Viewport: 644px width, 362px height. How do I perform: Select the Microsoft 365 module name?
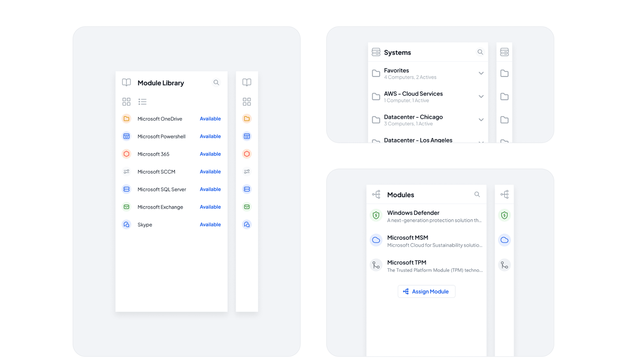[x=153, y=154]
